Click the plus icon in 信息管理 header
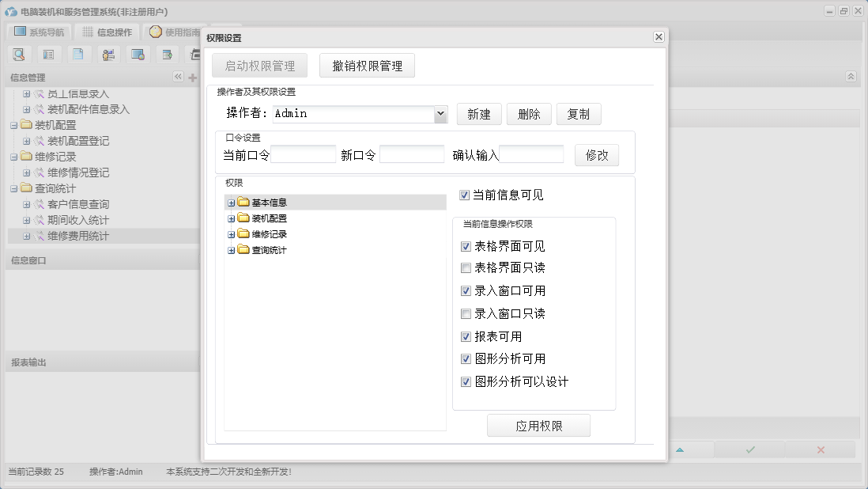 click(x=193, y=78)
